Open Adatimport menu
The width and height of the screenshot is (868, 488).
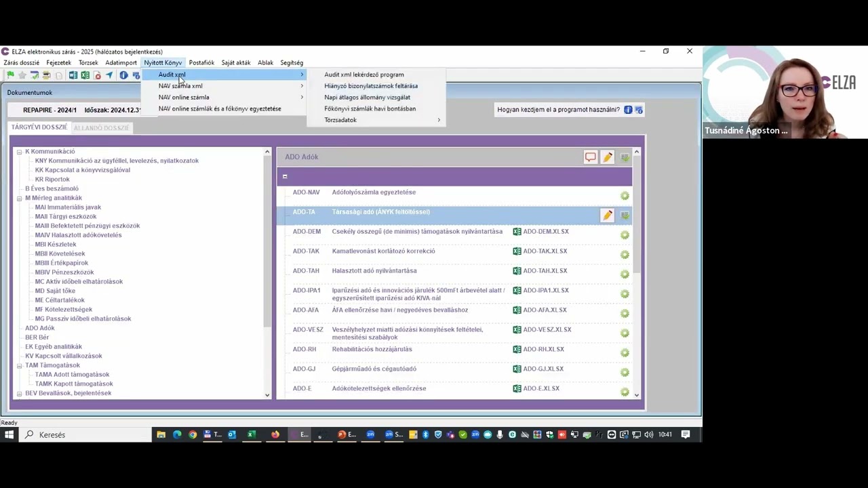point(121,63)
